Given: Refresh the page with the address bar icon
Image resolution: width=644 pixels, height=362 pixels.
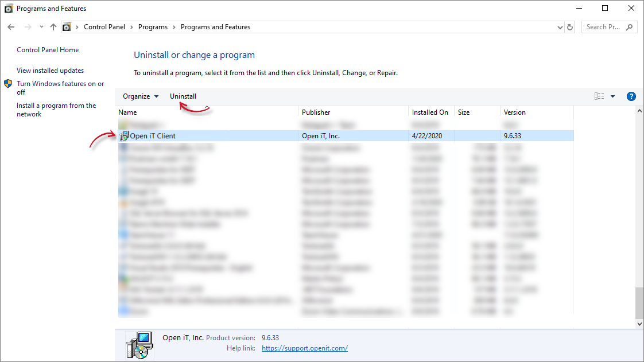Looking at the screenshot, I should [x=569, y=26].
